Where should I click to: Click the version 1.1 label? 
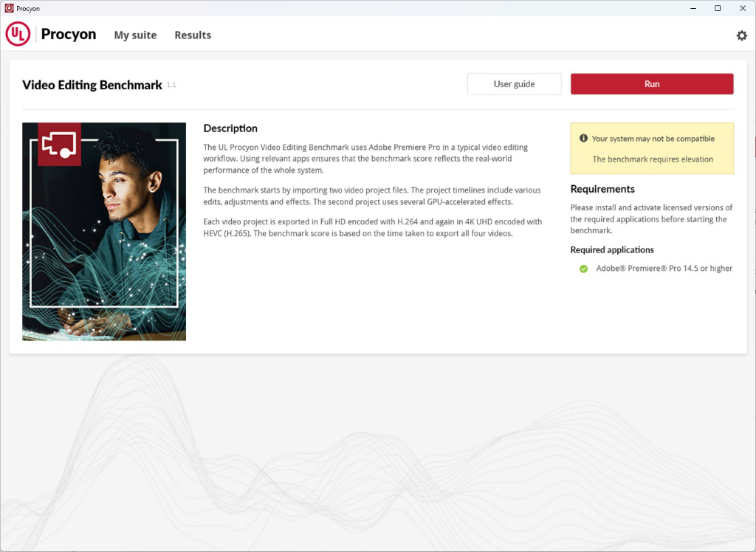[x=171, y=85]
